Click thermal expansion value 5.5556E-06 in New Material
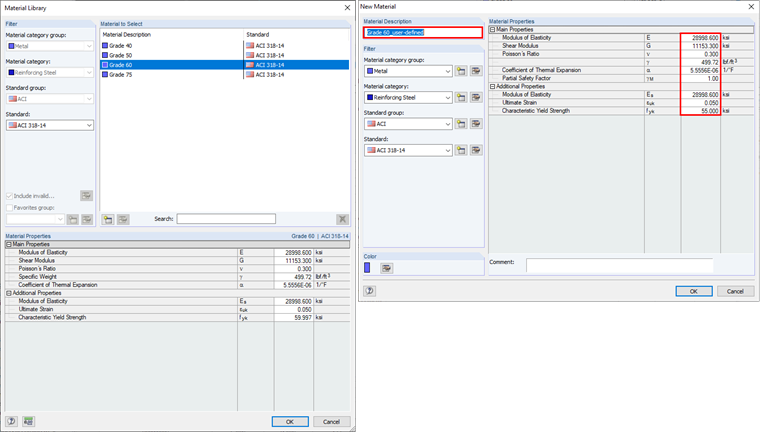Image resolution: width=760 pixels, height=432 pixels. point(700,70)
